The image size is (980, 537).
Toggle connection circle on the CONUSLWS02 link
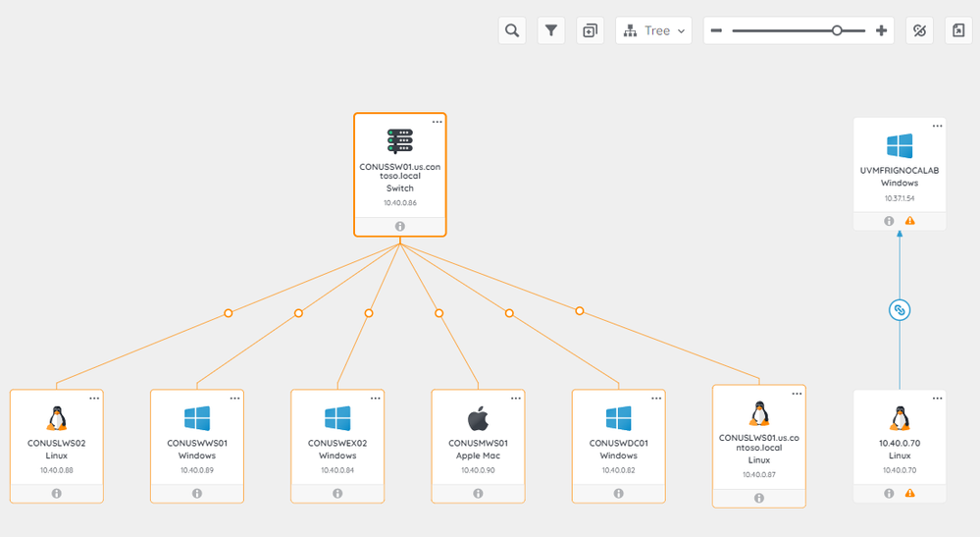click(x=229, y=313)
